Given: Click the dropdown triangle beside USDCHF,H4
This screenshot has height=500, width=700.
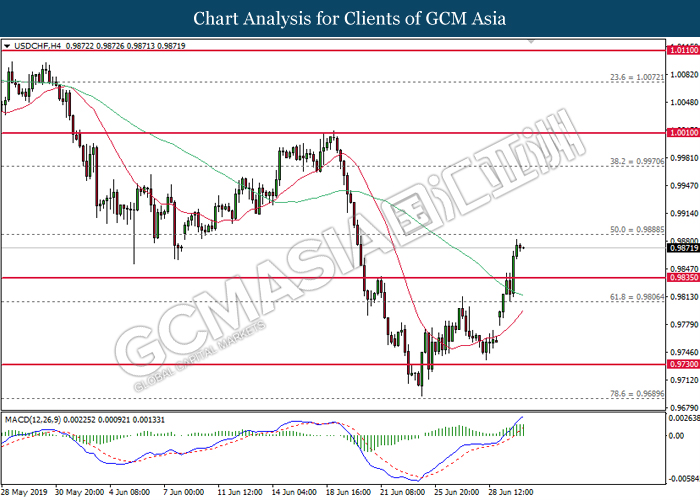Looking at the screenshot, I should tap(7, 46).
